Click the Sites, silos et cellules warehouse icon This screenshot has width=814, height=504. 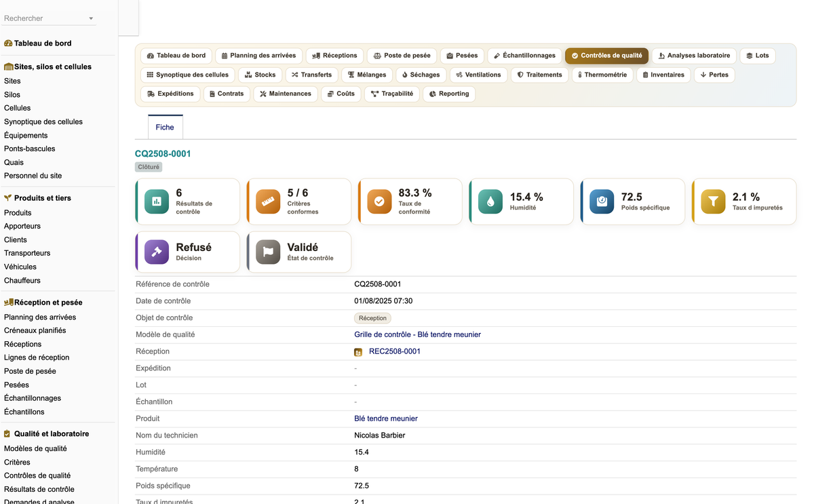point(9,66)
